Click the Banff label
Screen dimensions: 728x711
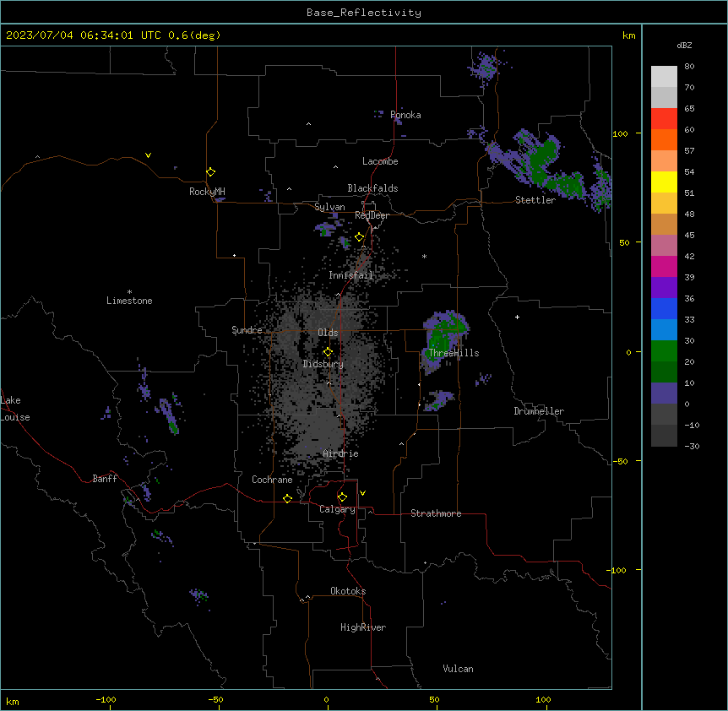(105, 479)
